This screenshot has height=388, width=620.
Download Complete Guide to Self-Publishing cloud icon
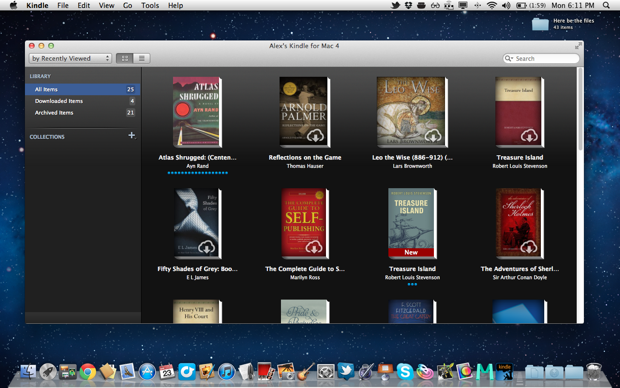click(x=314, y=247)
